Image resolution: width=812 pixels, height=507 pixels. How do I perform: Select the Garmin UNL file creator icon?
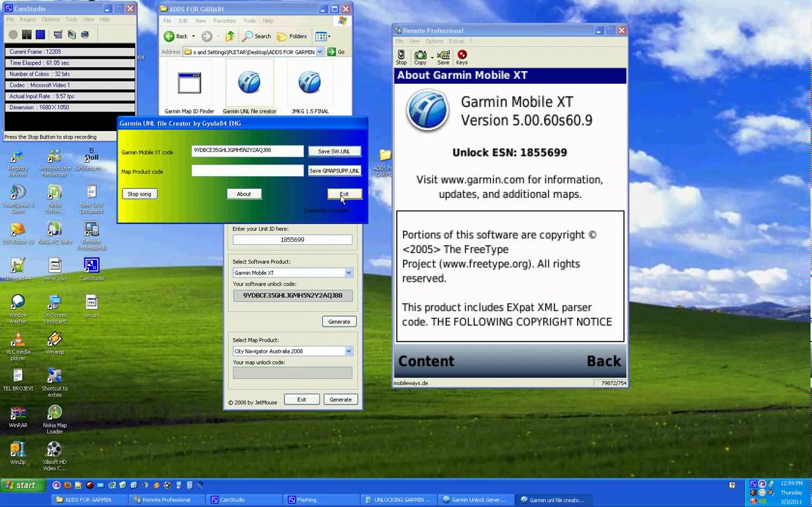249,88
